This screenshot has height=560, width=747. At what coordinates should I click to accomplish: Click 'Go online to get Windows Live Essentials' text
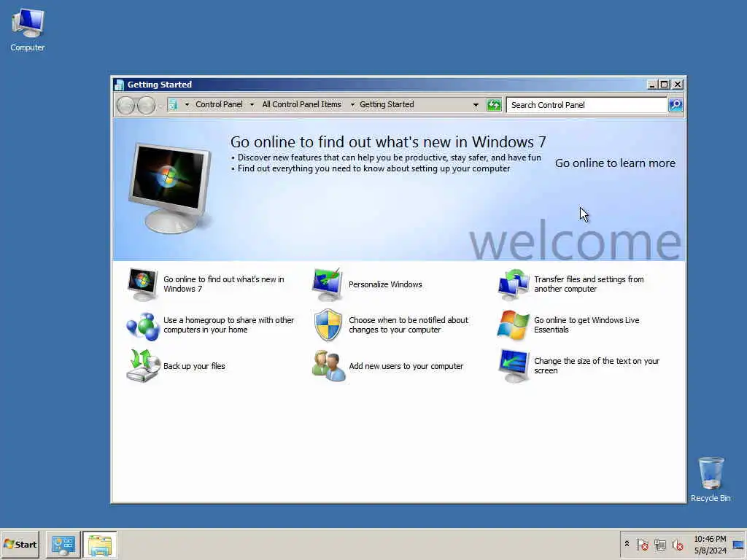point(587,324)
